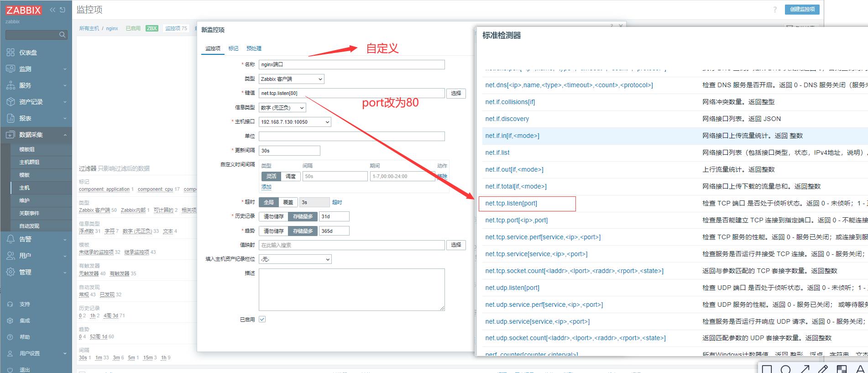The height and width of the screenshot is (373, 868).
Task: Collapse the 数据采集 menu chevron
Action: click(x=65, y=135)
